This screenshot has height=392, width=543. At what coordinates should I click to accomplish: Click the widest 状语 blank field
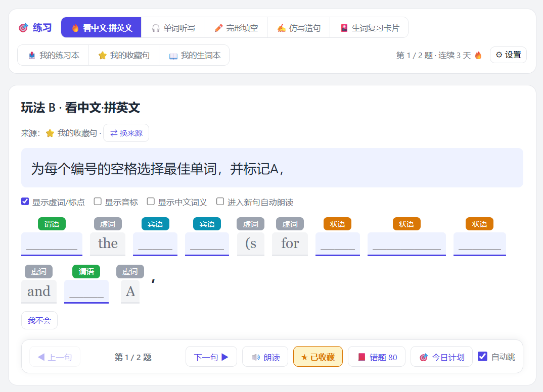pyautogui.click(x=406, y=244)
